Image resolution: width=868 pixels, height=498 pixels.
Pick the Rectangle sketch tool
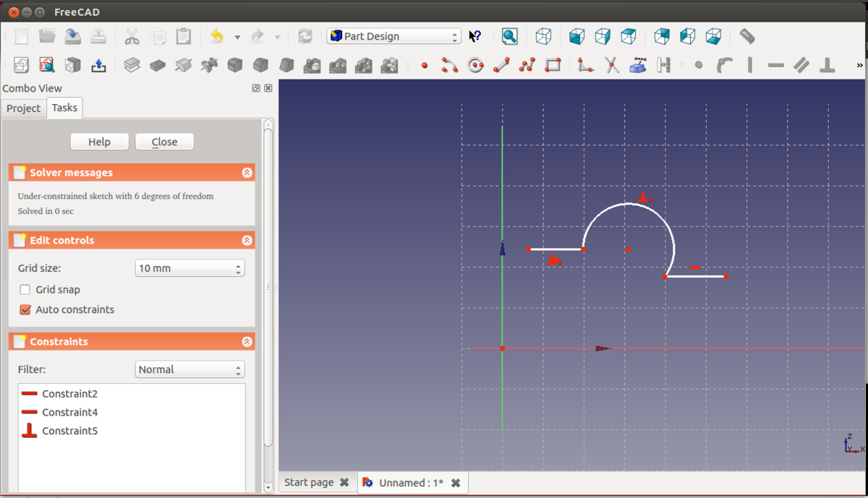click(x=553, y=66)
